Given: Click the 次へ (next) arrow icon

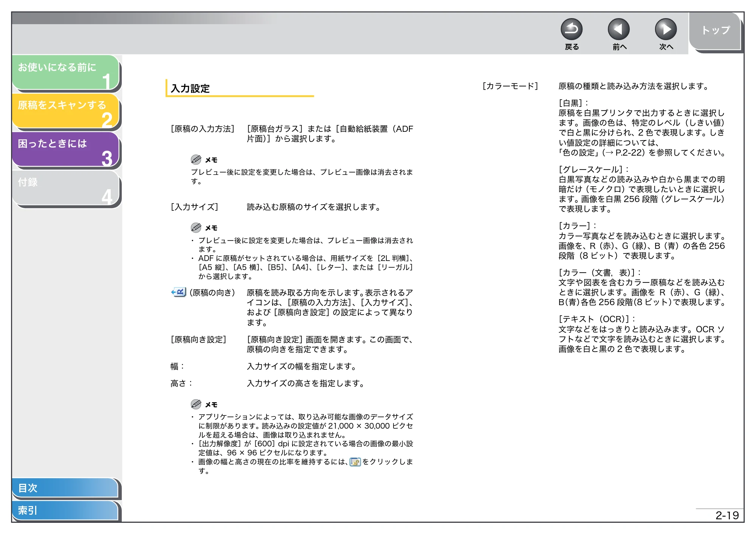Looking at the screenshot, I should (x=665, y=29).
